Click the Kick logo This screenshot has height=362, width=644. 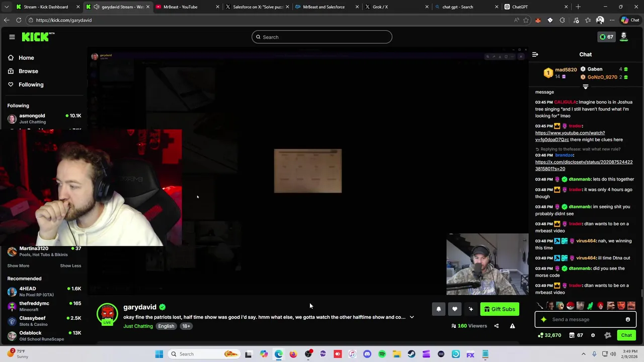tap(38, 37)
